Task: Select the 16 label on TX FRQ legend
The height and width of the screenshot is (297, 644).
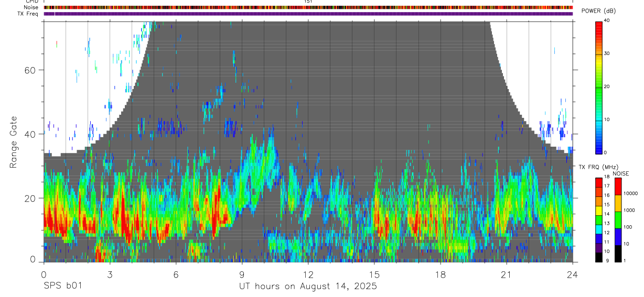Action: click(x=606, y=195)
